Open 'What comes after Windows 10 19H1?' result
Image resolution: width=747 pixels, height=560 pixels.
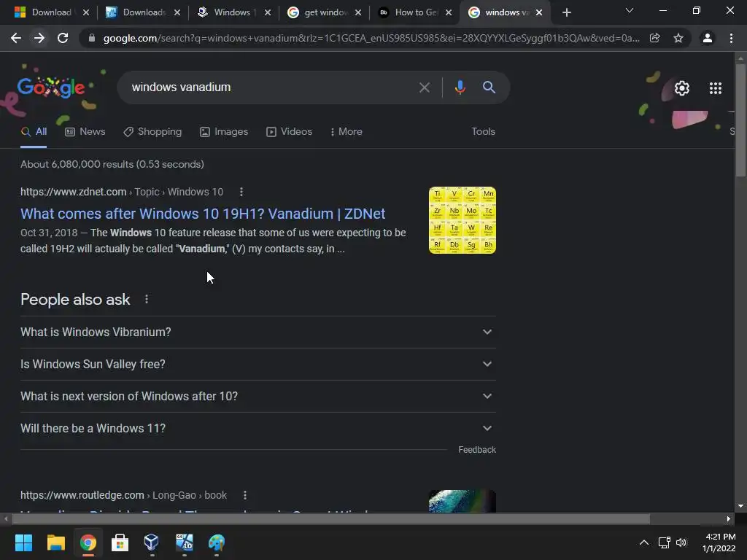(203, 214)
